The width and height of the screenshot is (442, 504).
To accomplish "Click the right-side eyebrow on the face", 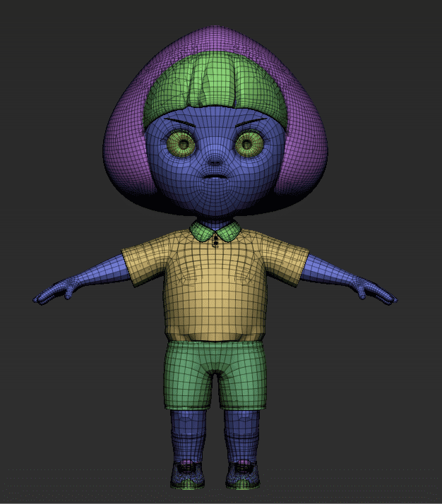I will click(251, 122).
